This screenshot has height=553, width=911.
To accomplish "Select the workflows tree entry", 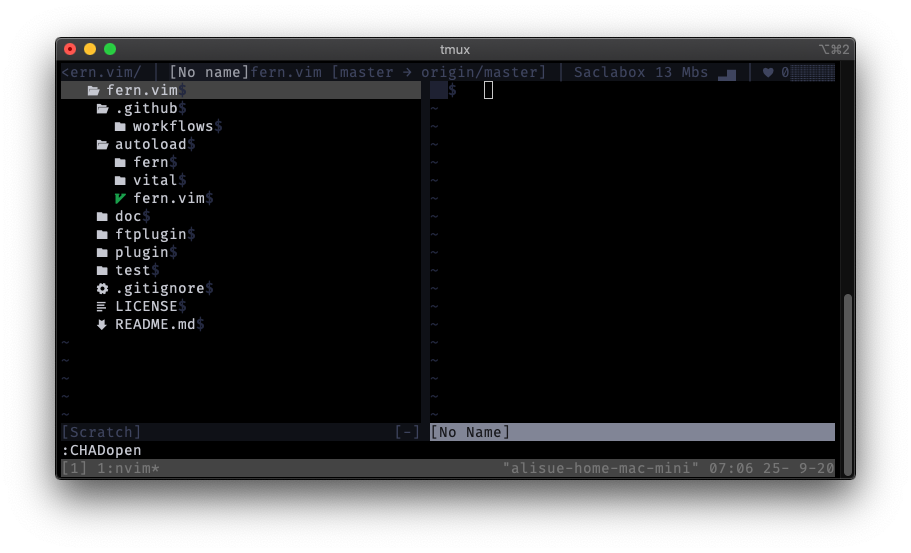I will pyautogui.click(x=173, y=126).
